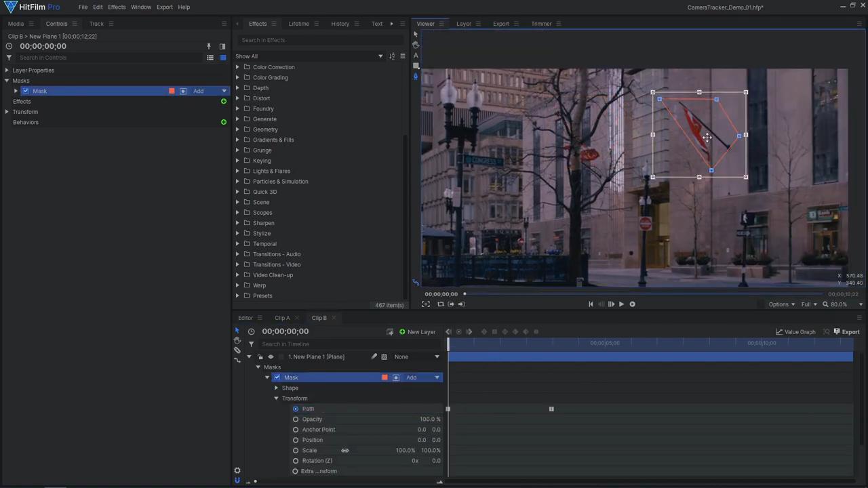The image size is (868, 488).
Task: Sort effects alphabetically
Action: tap(392, 56)
